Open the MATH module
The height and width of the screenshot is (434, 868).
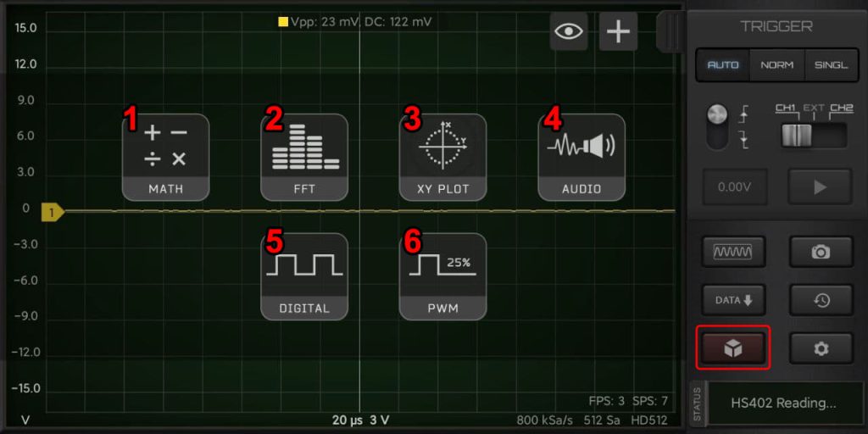click(x=165, y=157)
